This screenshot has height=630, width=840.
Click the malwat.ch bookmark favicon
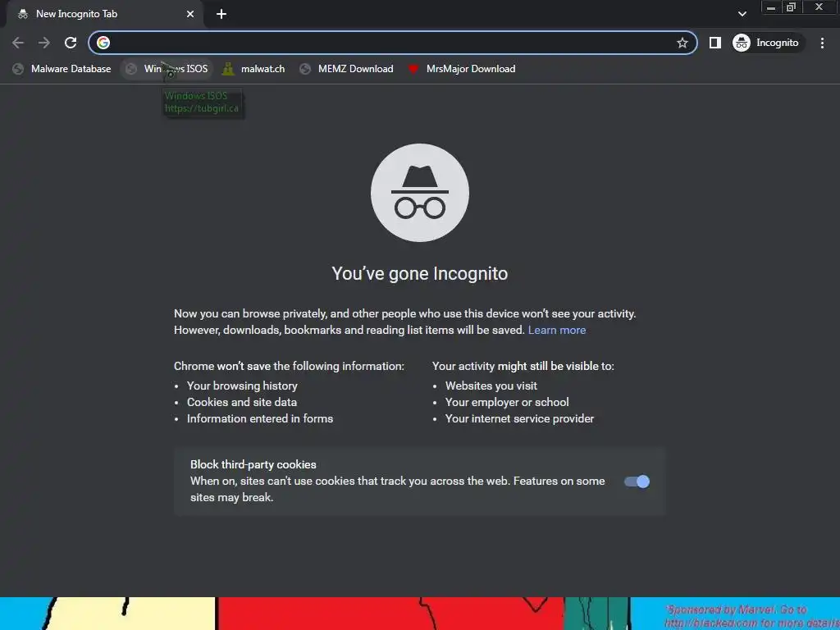(x=228, y=69)
